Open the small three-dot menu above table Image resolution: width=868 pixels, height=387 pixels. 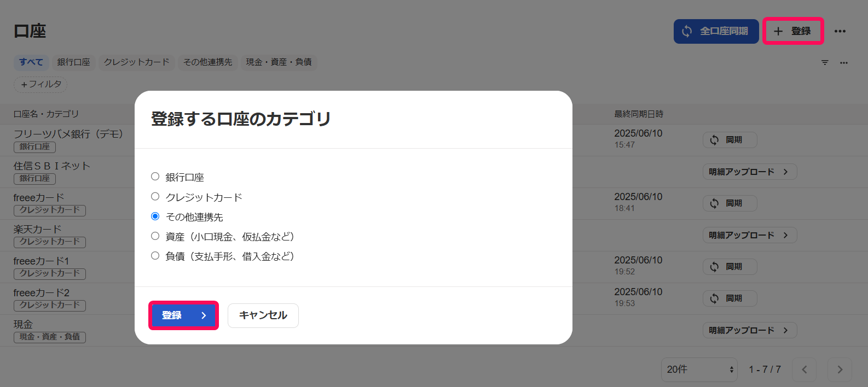tap(844, 62)
